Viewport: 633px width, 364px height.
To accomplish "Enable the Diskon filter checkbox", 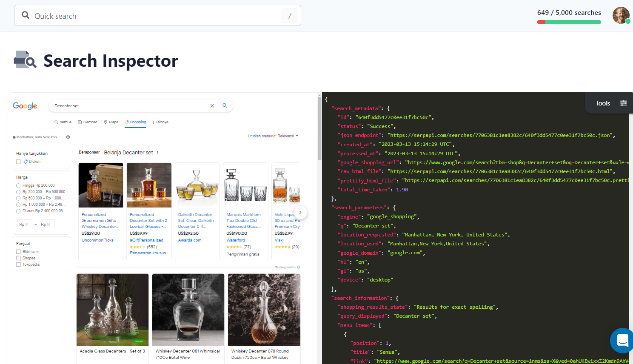I will 17,162.
